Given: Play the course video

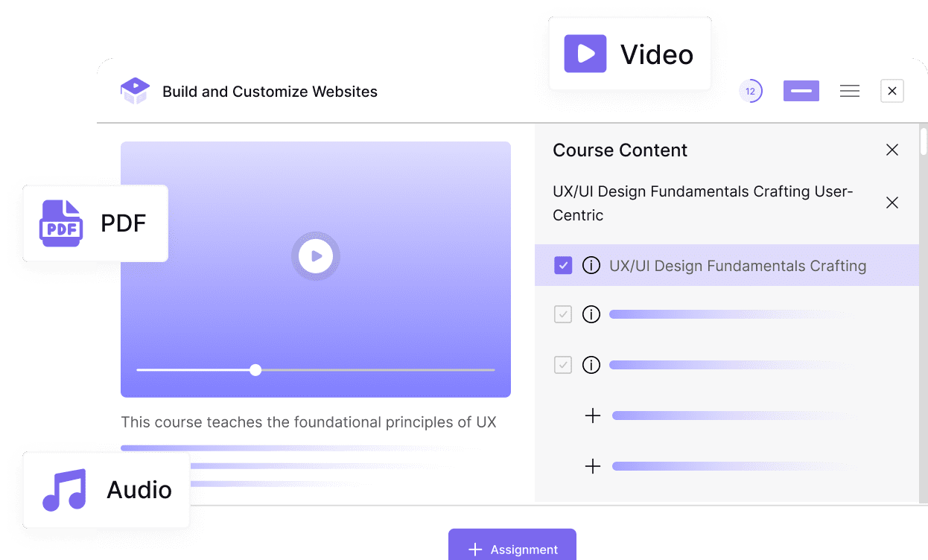Looking at the screenshot, I should [316, 255].
